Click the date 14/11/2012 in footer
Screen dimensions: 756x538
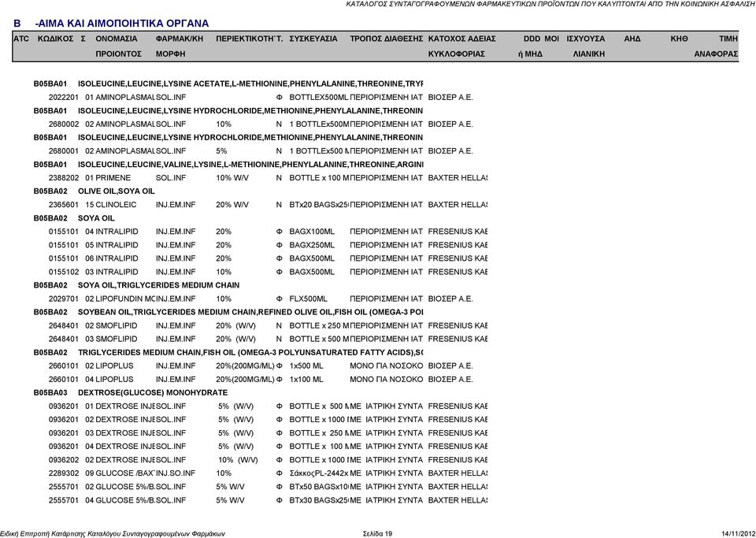click(738, 533)
